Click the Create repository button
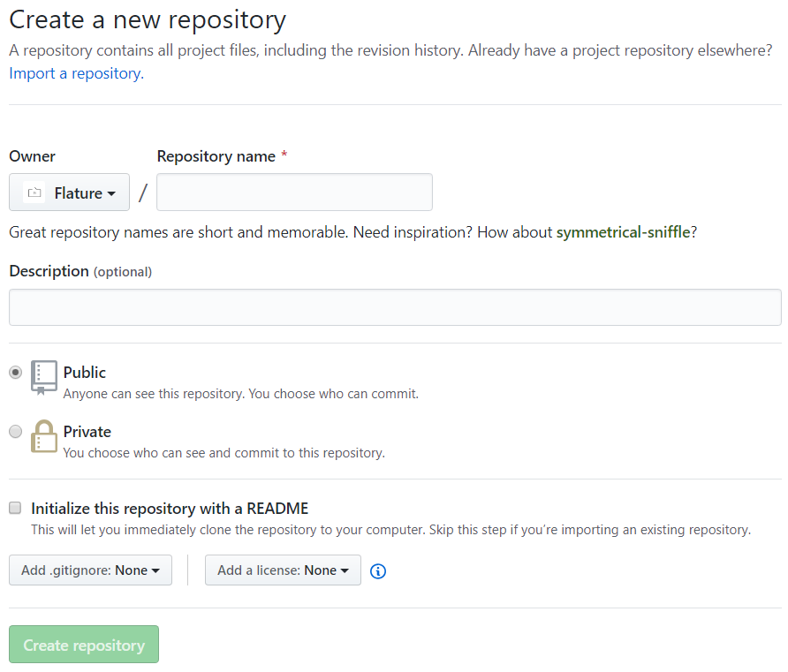788x672 pixels. pos(84,645)
